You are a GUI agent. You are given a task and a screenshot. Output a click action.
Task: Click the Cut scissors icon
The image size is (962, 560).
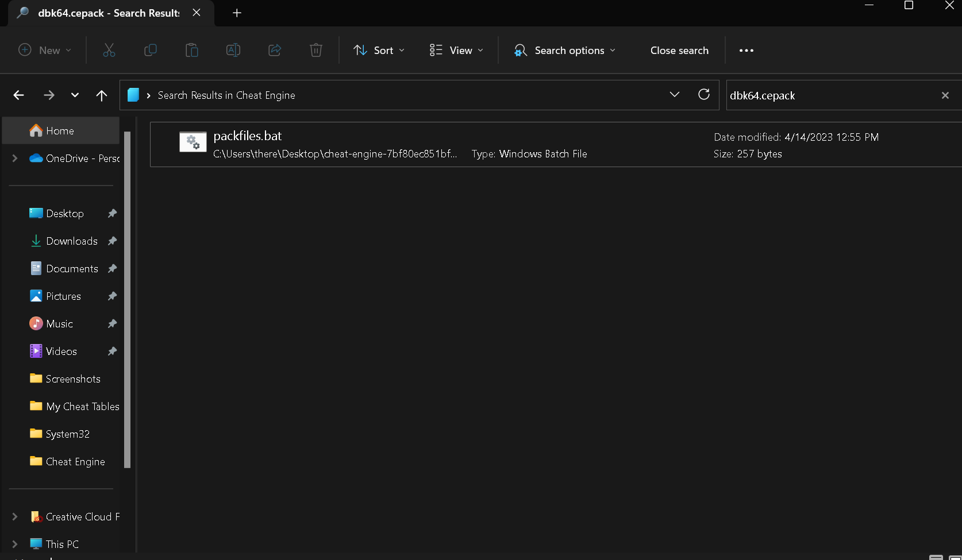coord(109,51)
